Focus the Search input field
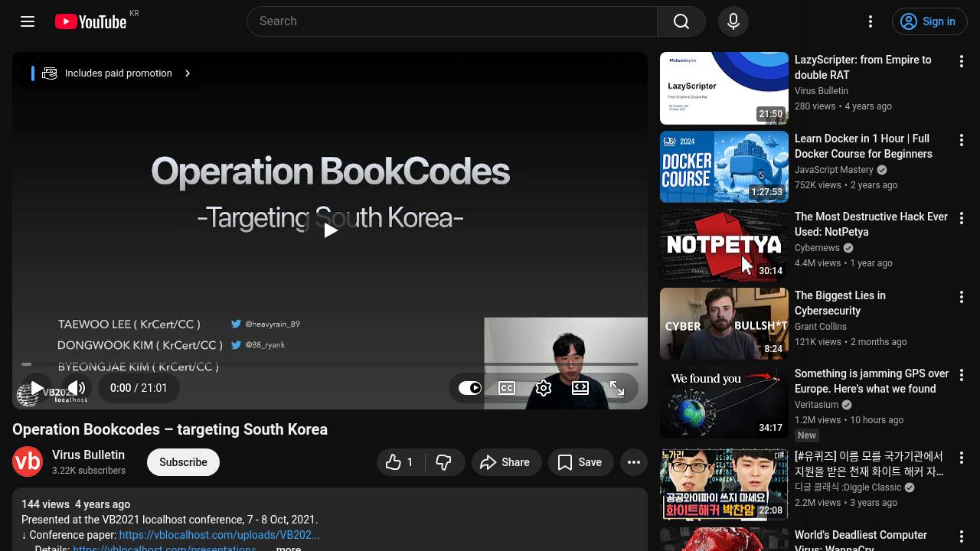 pyautogui.click(x=452, y=21)
